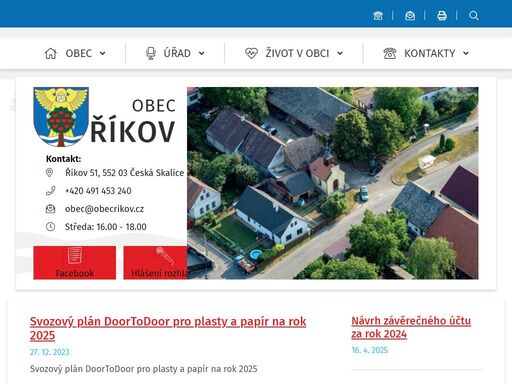Image resolution: width=512 pixels, height=384 pixels.
Task: Click the article summary text under Svozový plán
Action: point(144,369)
